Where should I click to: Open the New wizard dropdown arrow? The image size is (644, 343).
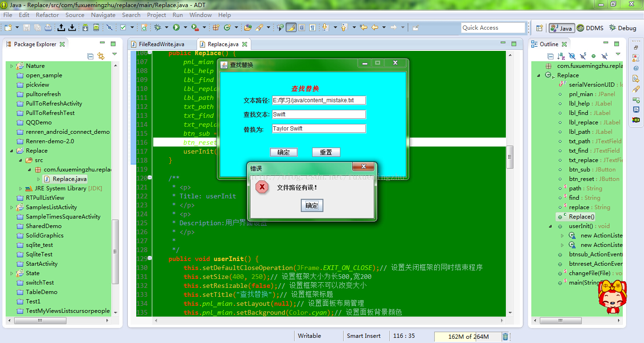[17, 27]
